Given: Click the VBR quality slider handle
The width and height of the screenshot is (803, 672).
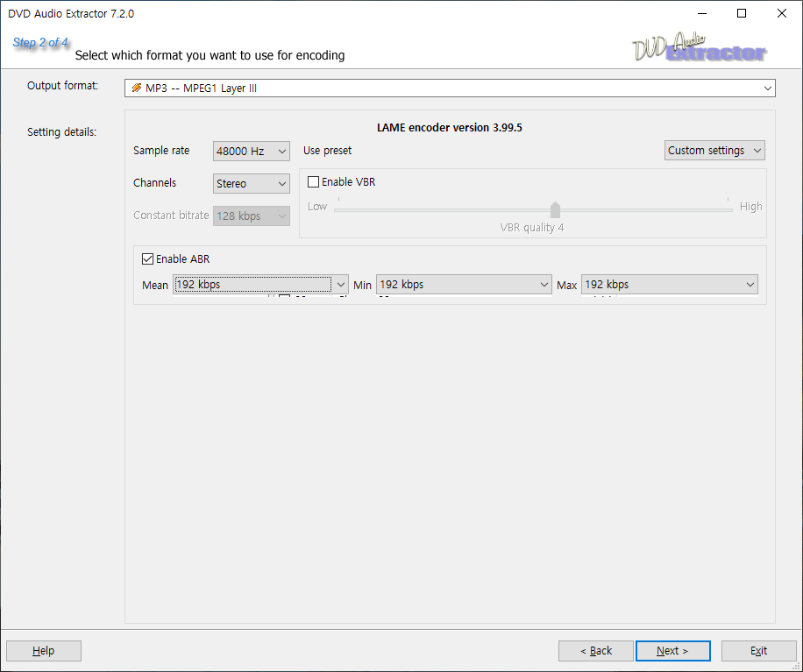Looking at the screenshot, I should tap(555, 210).
